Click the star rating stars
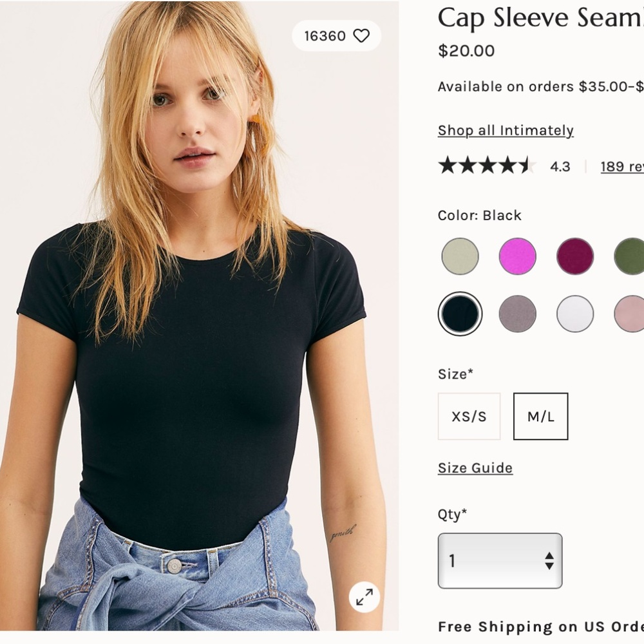The image size is (644, 644). click(486, 166)
